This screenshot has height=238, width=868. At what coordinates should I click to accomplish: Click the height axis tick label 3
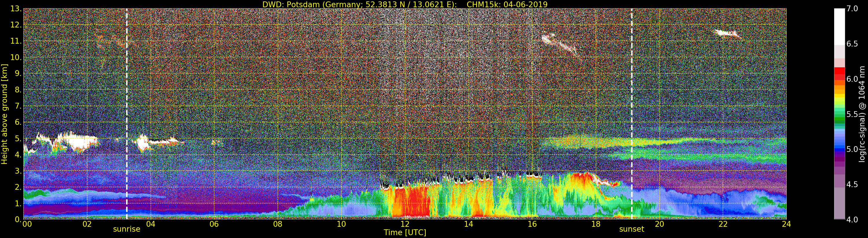click(x=18, y=171)
